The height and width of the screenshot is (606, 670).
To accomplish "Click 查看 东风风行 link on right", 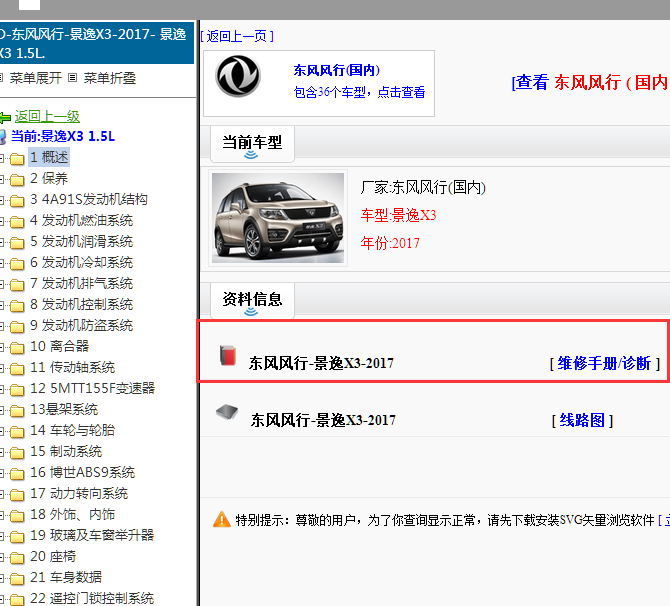I will tap(591, 82).
